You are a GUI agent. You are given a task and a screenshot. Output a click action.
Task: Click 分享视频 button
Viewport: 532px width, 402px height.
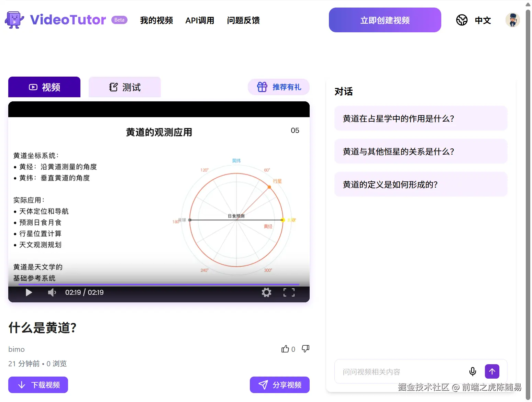tap(280, 385)
